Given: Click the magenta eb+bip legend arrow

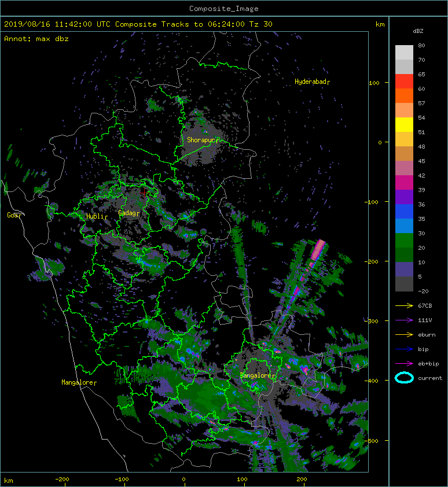Looking at the screenshot, I should coord(404,363).
